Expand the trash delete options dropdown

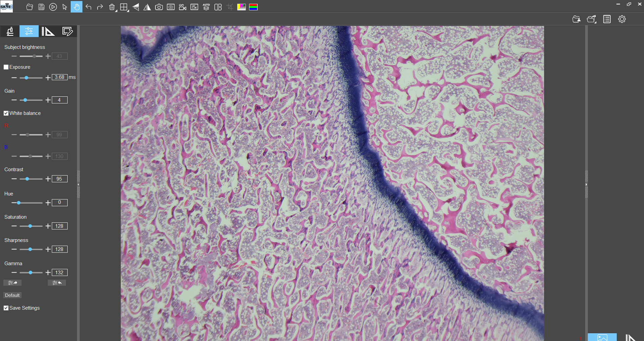click(x=116, y=11)
